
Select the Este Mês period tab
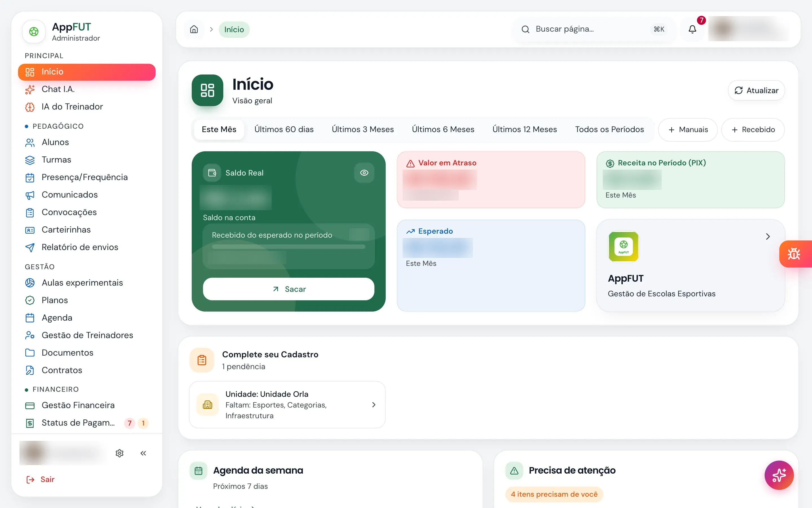(x=219, y=130)
